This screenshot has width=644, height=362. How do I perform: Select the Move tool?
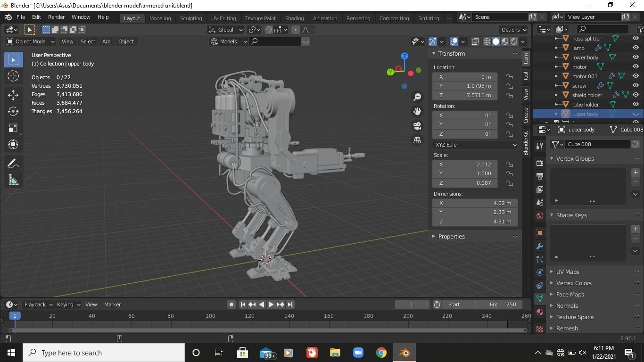point(13,95)
